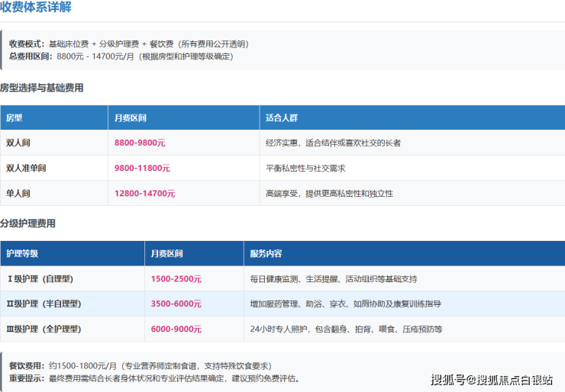The width and height of the screenshot is (565, 392).
Task: Click the 收费模式 description line
Action: pyautogui.click(x=128, y=44)
